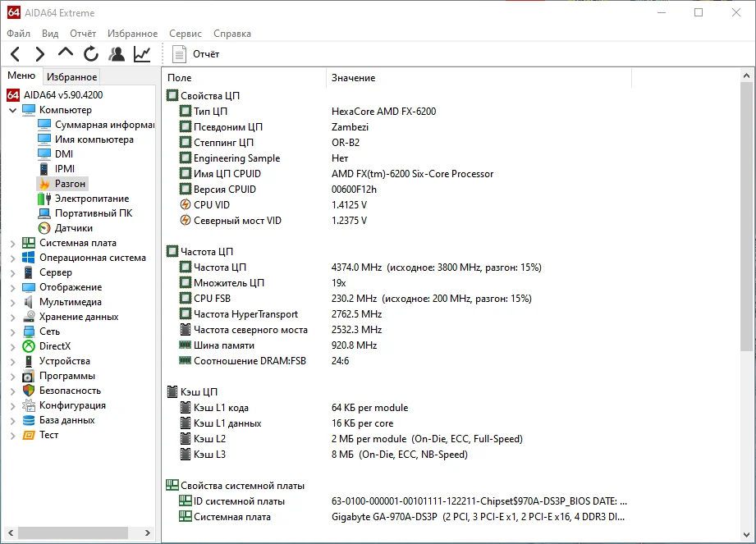Screen dimensions: 756x544
Task: Expand the Отображение tree node
Action: [x=13, y=288]
